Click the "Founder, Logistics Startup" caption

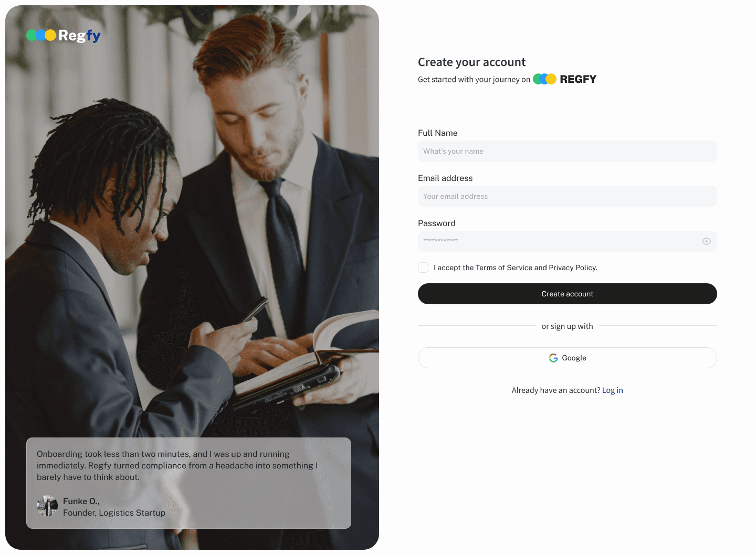114,513
